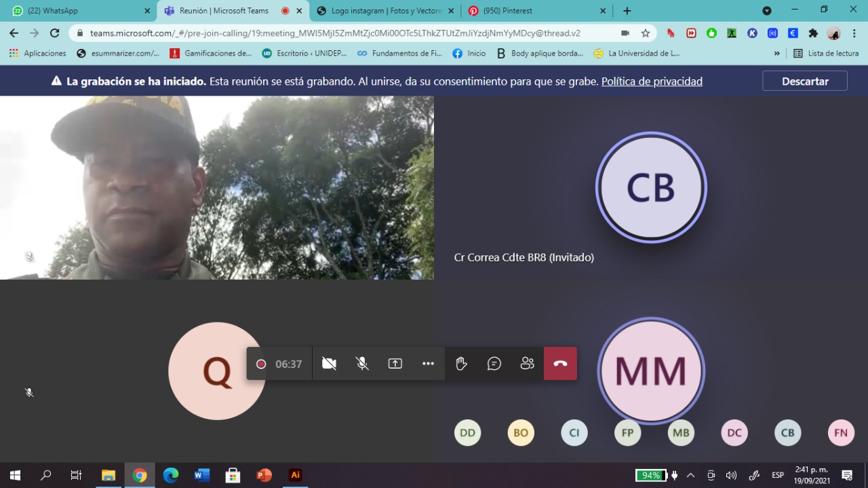
Task: Click the DC participant chip
Action: click(x=734, y=433)
